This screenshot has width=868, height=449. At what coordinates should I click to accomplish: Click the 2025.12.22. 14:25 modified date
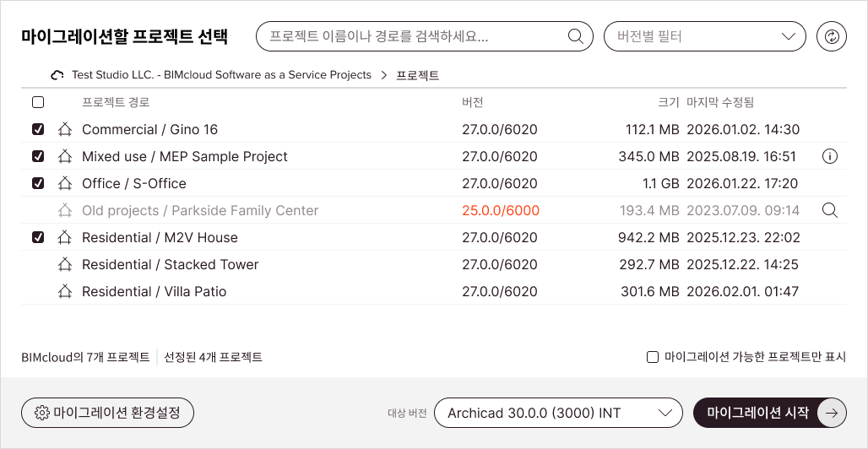pos(743,265)
